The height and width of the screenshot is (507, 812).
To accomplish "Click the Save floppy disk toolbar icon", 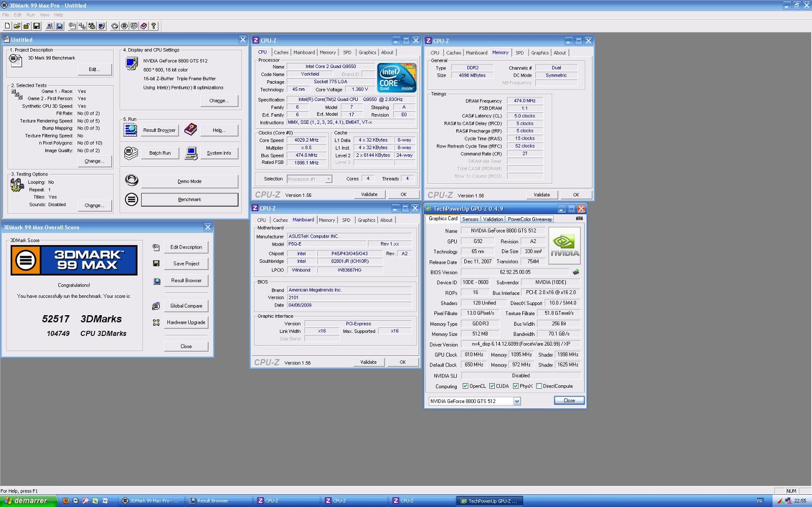I will click(x=37, y=26).
